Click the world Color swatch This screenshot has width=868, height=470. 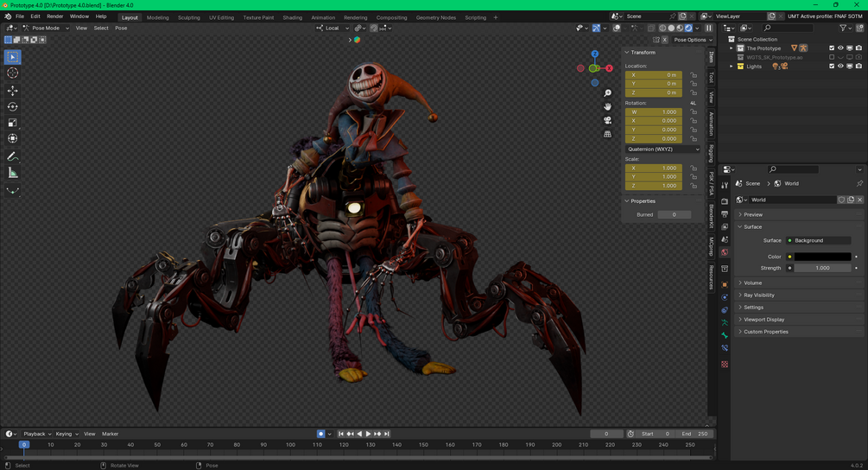coord(822,257)
